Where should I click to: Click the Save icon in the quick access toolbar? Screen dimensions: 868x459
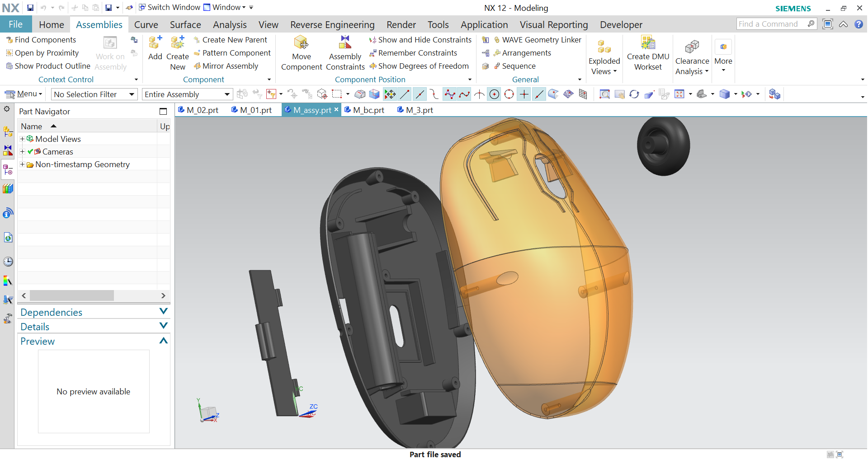coord(30,8)
